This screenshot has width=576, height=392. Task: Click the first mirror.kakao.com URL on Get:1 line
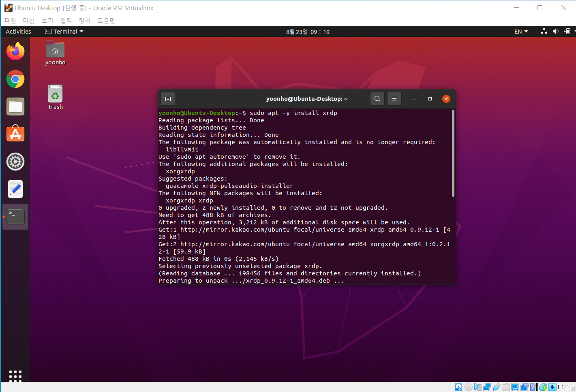click(x=235, y=230)
